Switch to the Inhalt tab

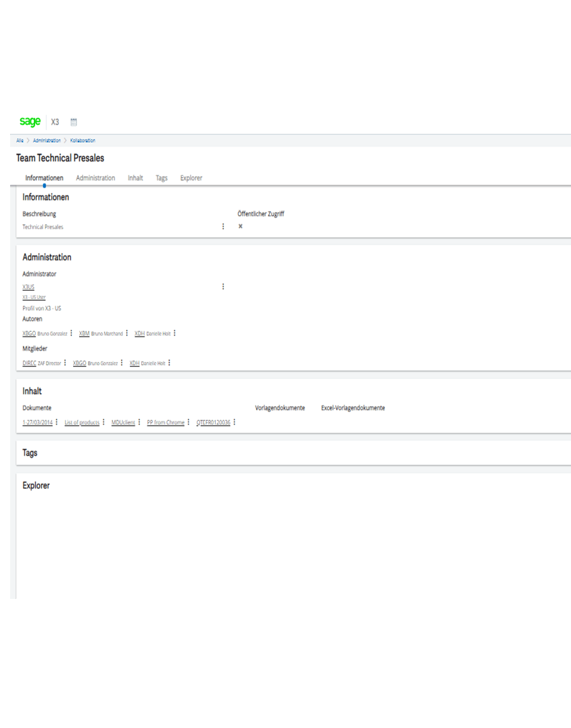tap(135, 177)
